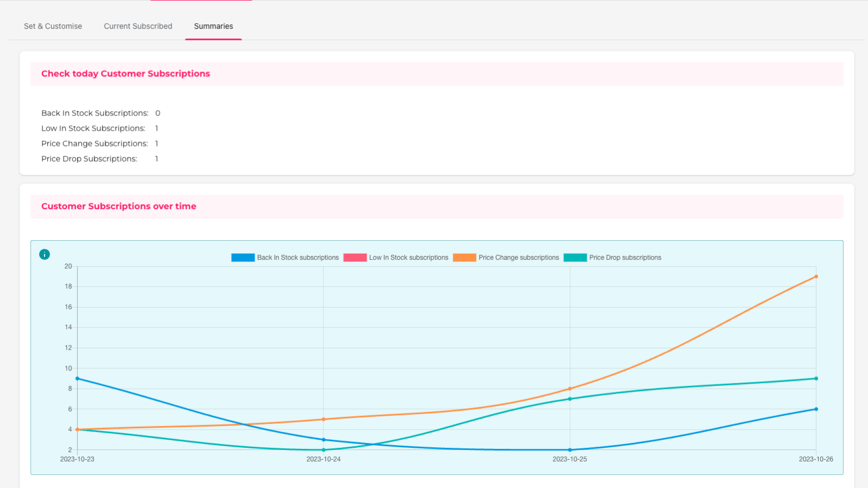Click the Customer Subscriptions over time heading
This screenshot has height=488, width=868.
tap(119, 207)
